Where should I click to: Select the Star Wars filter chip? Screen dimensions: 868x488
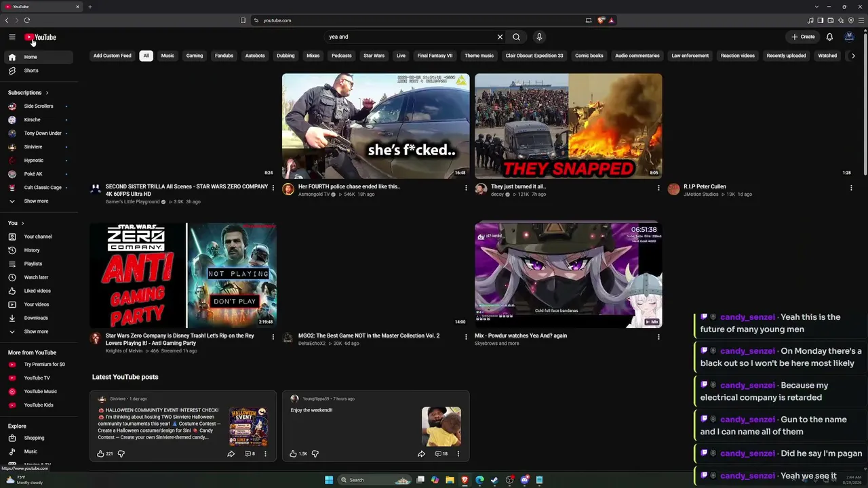point(374,56)
